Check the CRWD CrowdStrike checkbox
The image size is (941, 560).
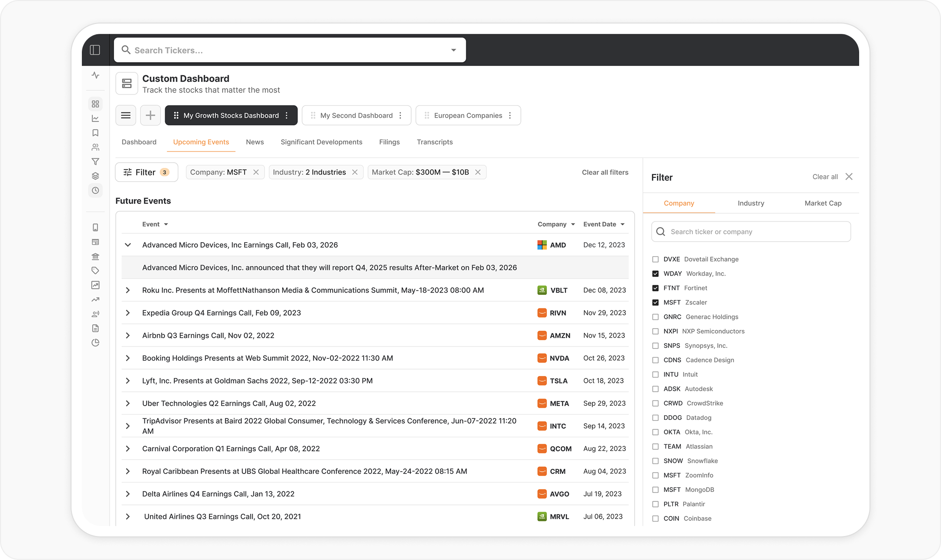point(655,403)
